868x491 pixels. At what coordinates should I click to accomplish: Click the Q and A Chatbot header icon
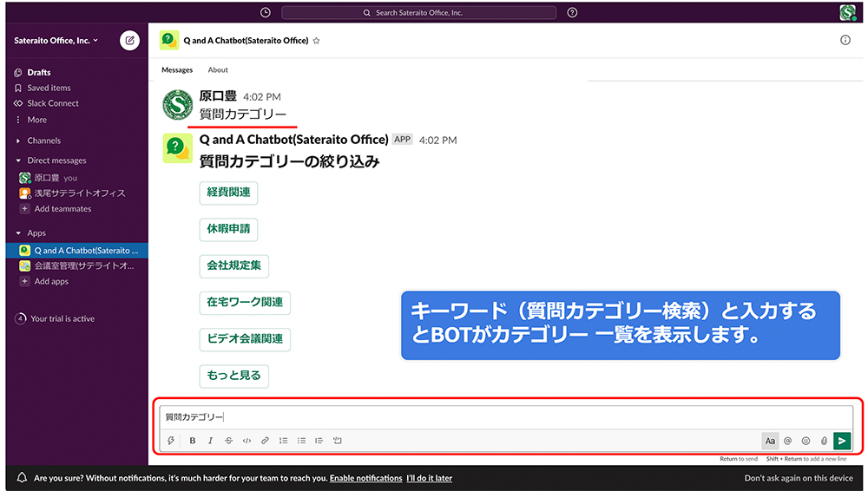169,41
